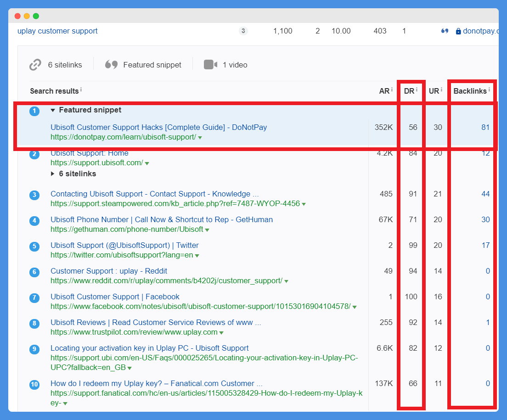
Task: Click the SERP features badge showing 3
Action: (x=243, y=31)
